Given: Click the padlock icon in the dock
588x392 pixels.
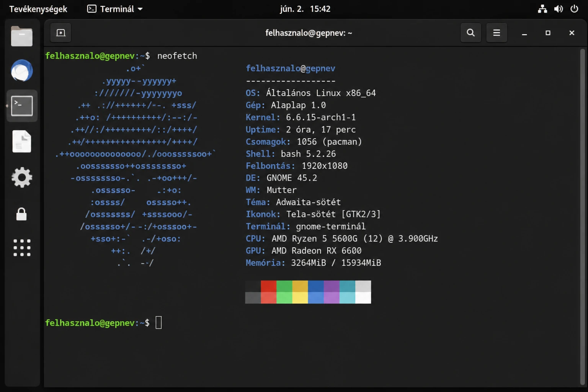Looking at the screenshot, I should pyautogui.click(x=21, y=214).
